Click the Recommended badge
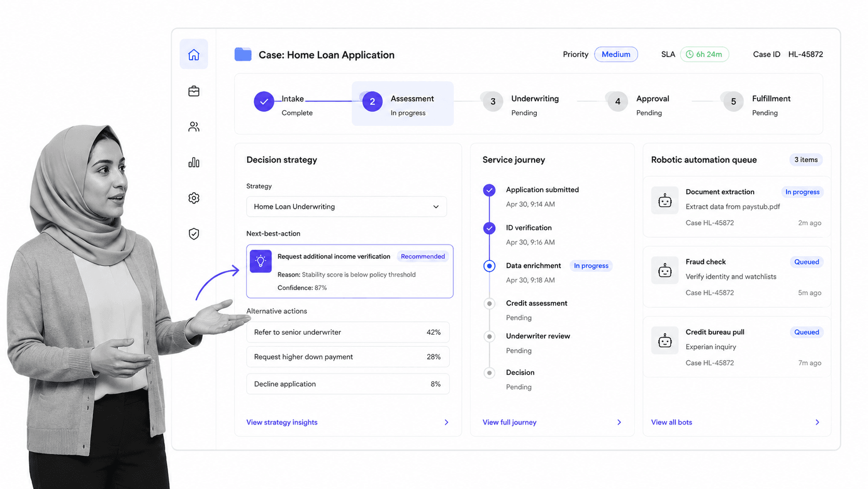868x489 pixels. click(x=423, y=256)
